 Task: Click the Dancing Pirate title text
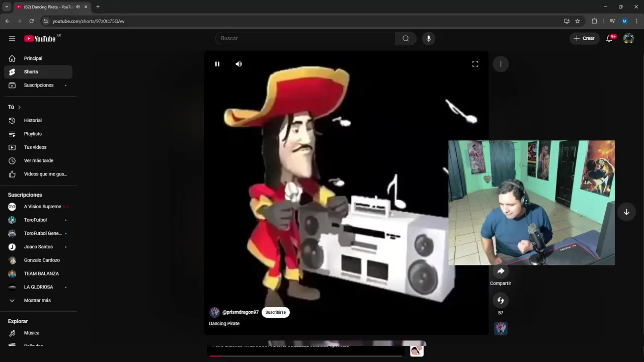pyautogui.click(x=224, y=324)
